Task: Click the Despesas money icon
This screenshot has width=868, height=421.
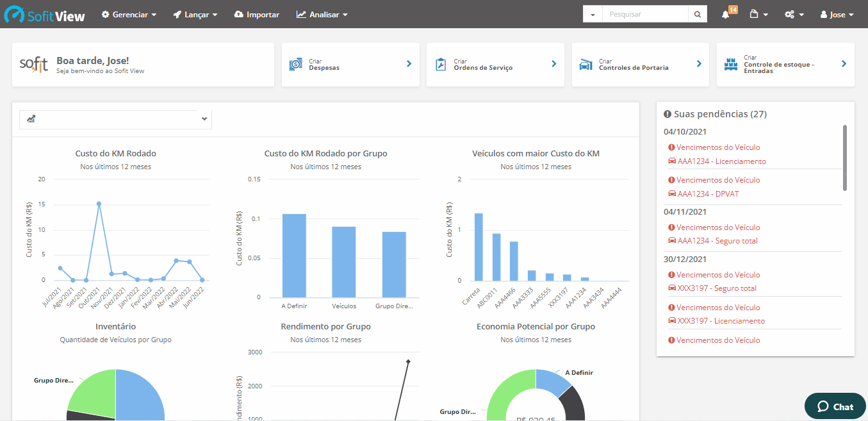Action: tap(295, 64)
